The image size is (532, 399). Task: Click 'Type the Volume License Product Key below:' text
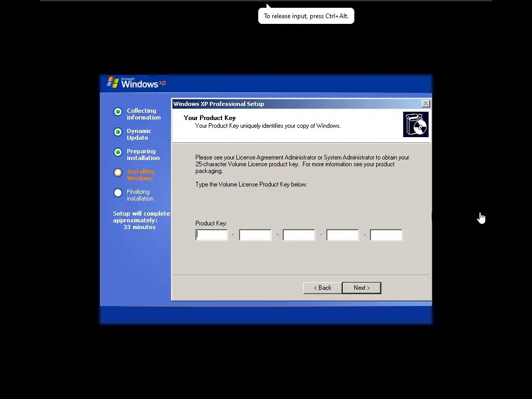(x=251, y=184)
